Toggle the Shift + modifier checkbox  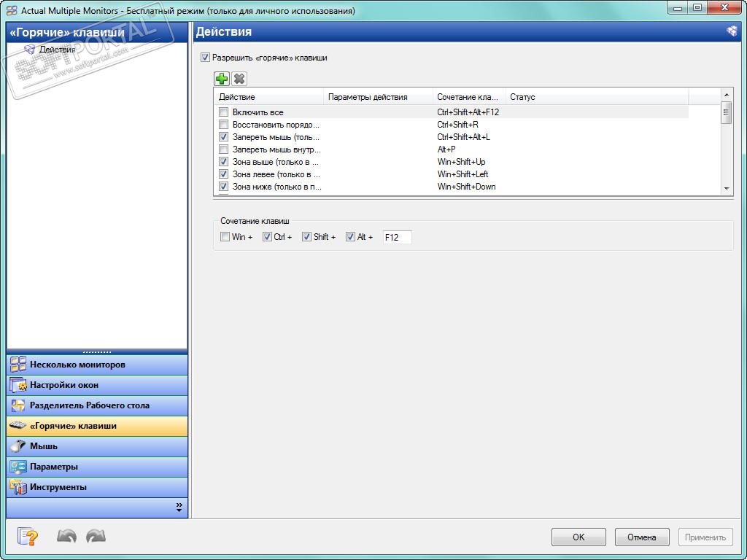[x=307, y=237]
